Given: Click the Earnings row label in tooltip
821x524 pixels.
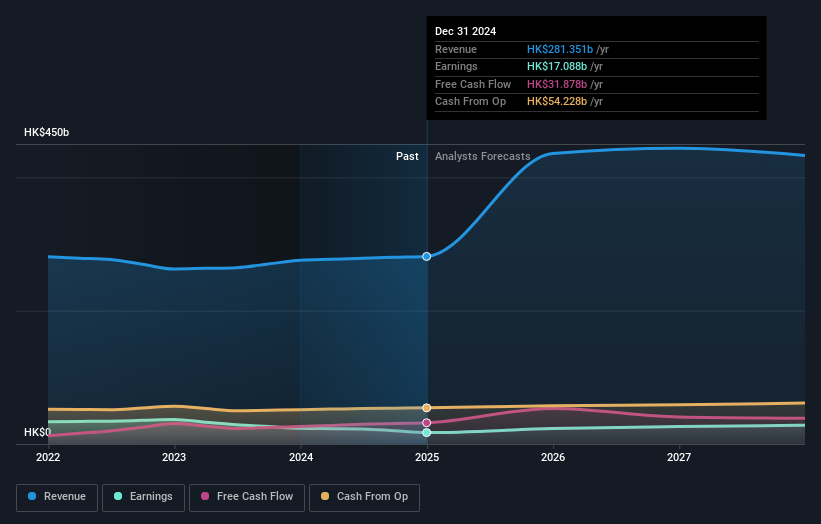Looking at the screenshot, I should coord(456,66).
